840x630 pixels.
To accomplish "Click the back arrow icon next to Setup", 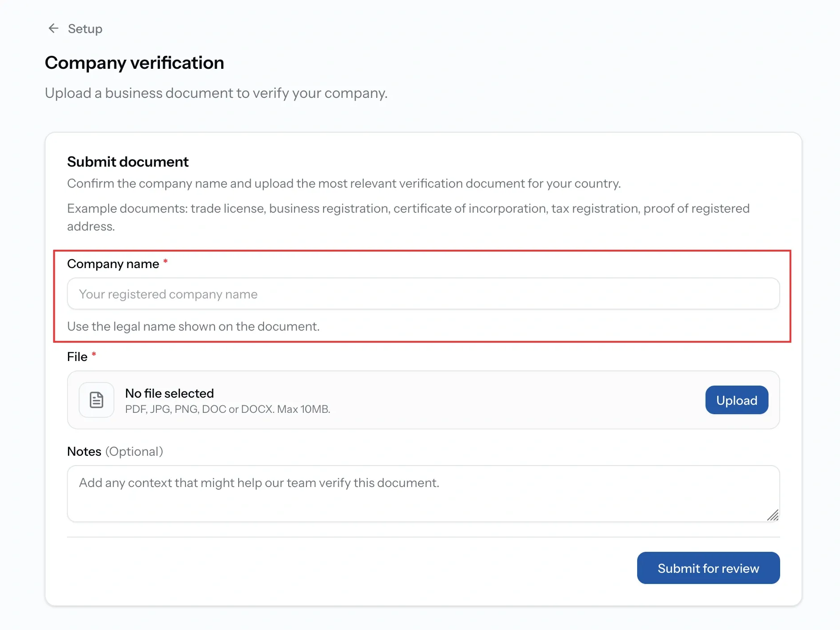I will tap(53, 29).
